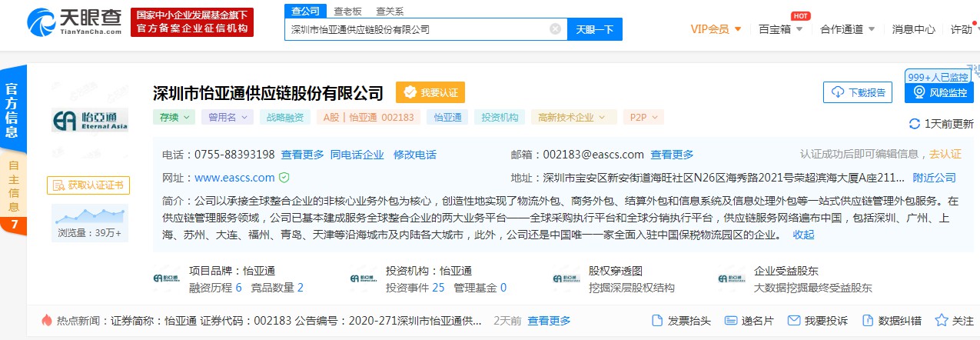
Task: Open the VIP会员 dropdown
Action: tap(716, 29)
